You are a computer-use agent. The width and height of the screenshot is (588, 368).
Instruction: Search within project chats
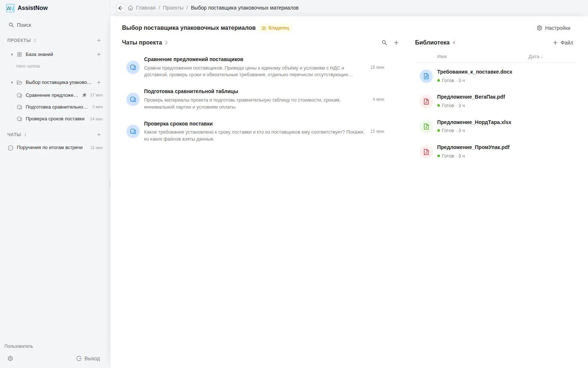point(384,43)
